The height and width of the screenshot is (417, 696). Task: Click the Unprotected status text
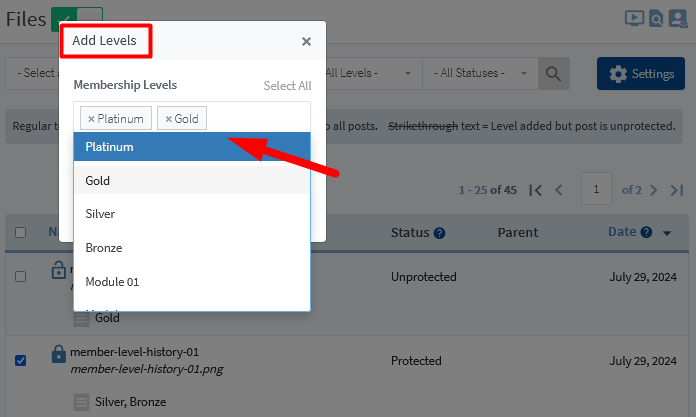[x=423, y=277]
